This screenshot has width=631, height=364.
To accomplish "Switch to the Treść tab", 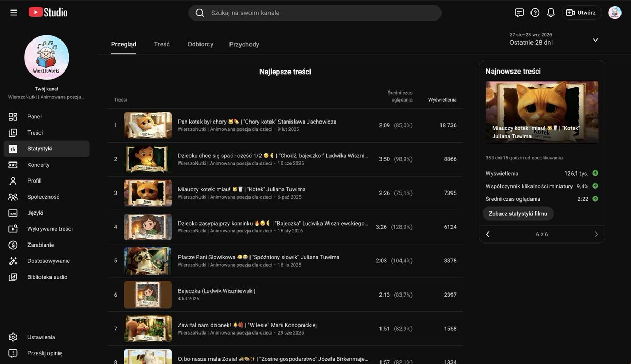I will click(162, 44).
